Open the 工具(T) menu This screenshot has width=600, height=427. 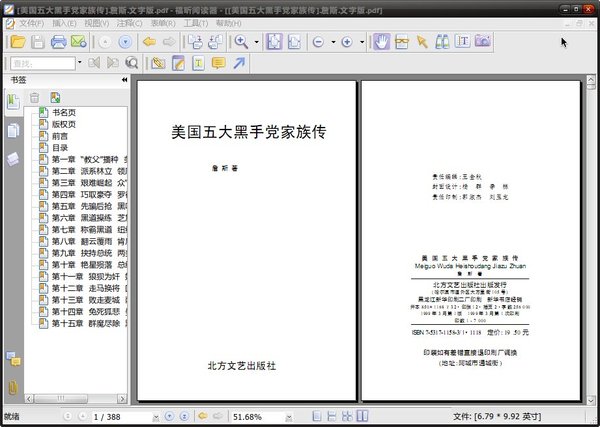[x=196, y=23]
